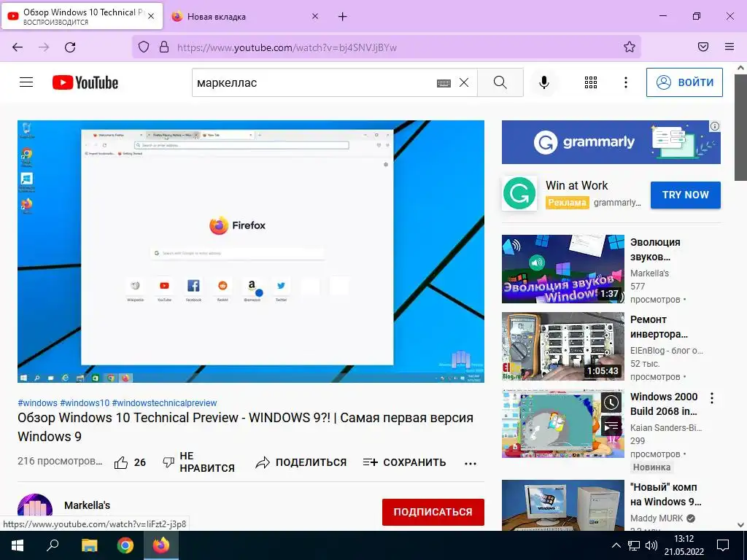Open the #windowstechnicalpreview hashtag link
Viewport: 747px width, 560px height.
[x=164, y=402]
